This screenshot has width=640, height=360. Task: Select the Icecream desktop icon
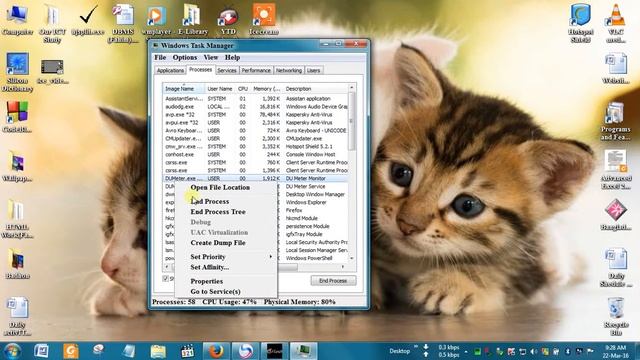point(264,20)
